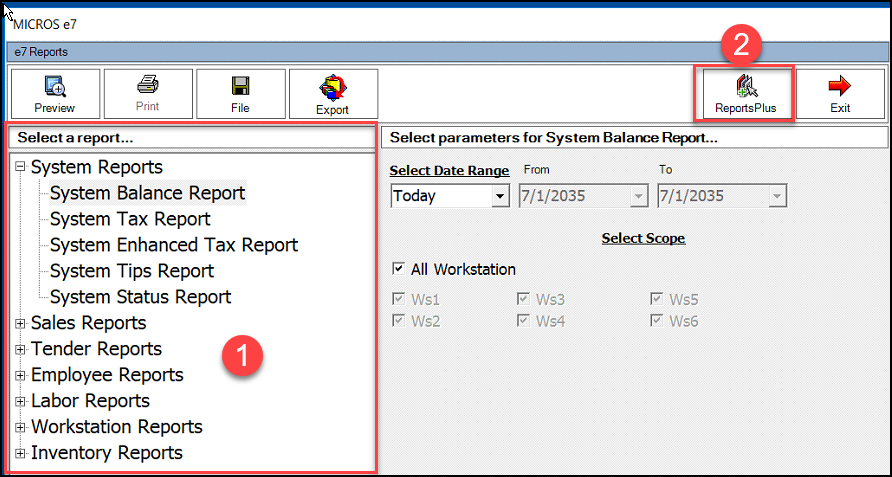Viewport: 892px width, 477px height.
Task: Select System Status Report
Action: (140, 297)
